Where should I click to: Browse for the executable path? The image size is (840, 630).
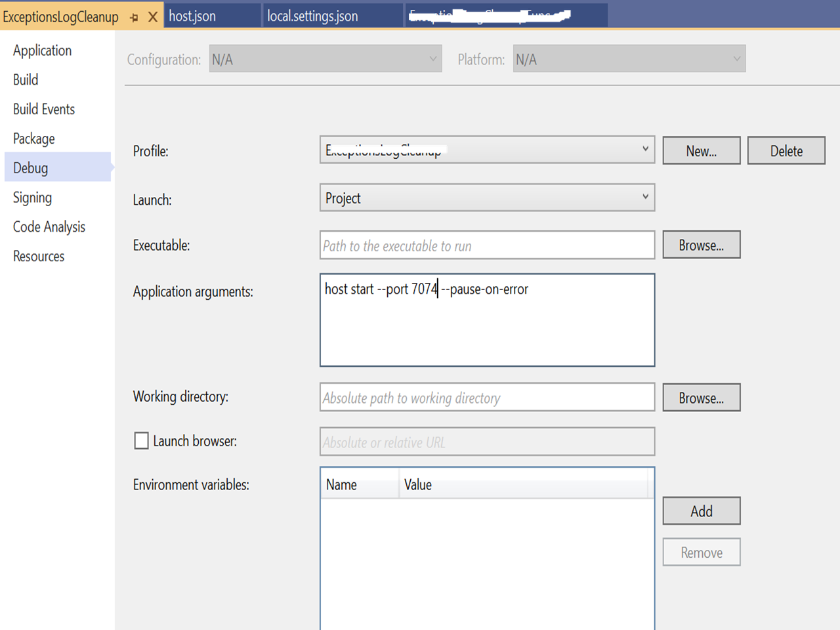click(701, 245)
